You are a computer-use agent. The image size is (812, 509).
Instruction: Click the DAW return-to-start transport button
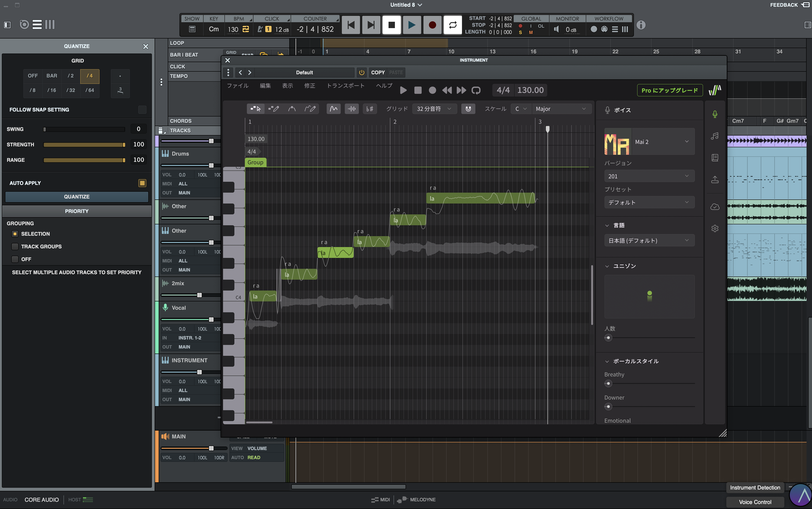point(351,25)
